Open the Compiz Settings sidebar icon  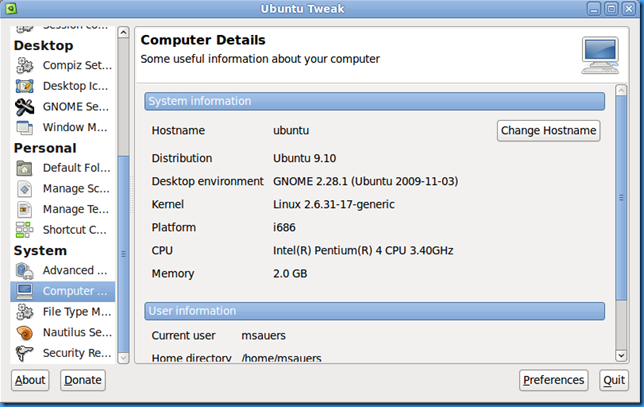[25, 65]
